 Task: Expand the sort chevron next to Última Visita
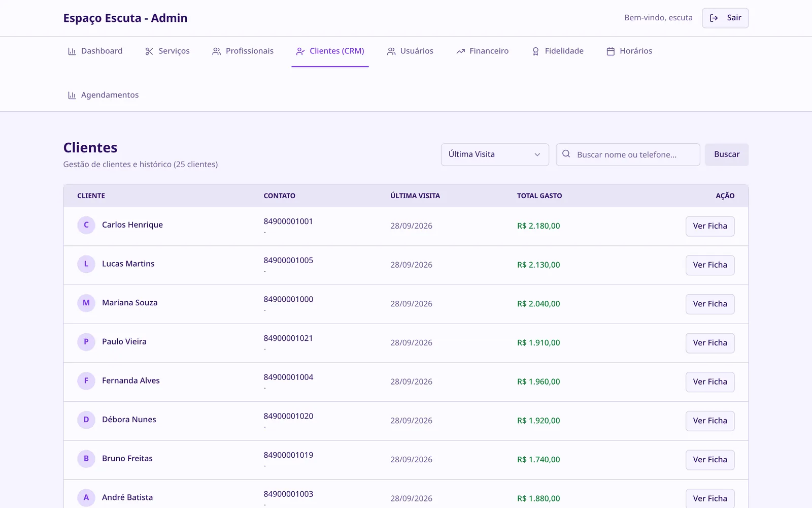(537, 154)
